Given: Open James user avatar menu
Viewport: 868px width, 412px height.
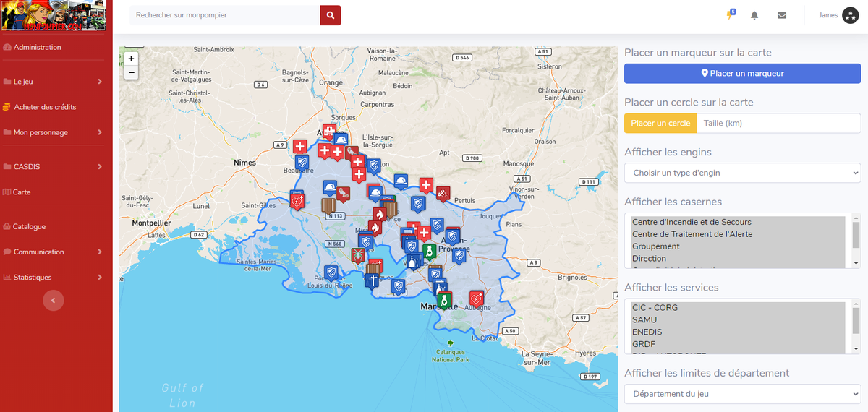Looking at the screenshot, I should tap(851, 15).
